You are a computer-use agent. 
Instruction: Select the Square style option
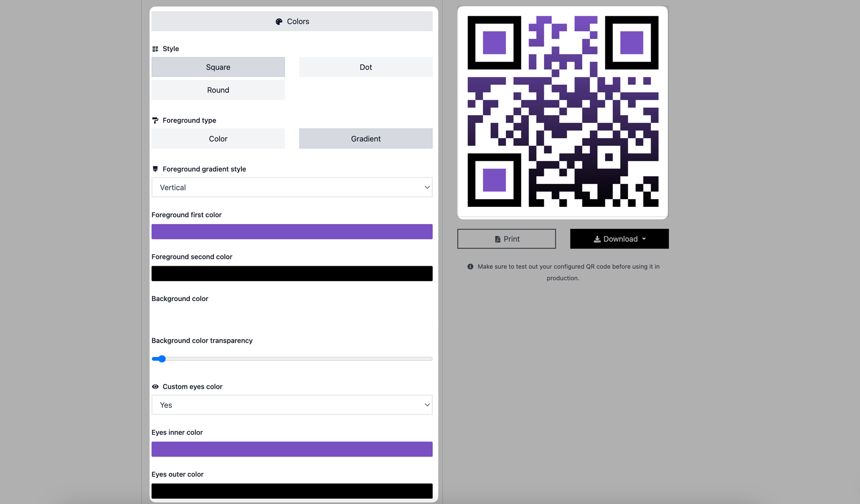218,67
